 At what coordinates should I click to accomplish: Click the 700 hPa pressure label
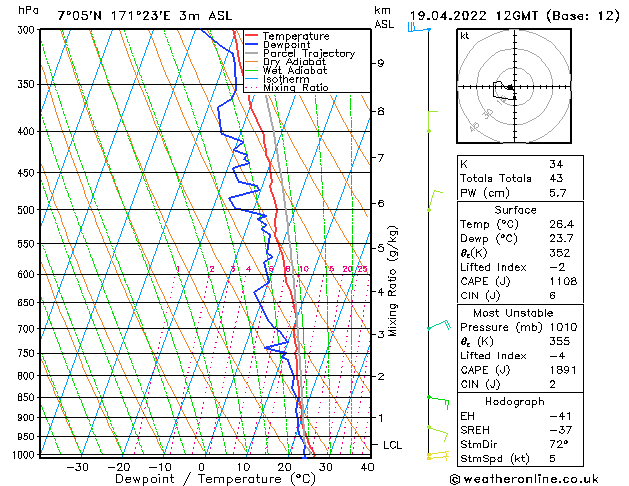point(28,329)
